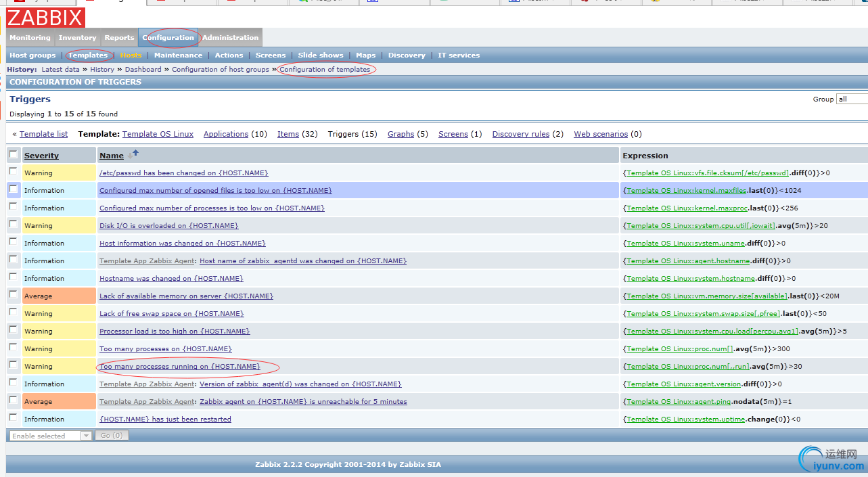Open trigger Version of zabbix_agent(d) was changed
The image size is (868, 477).
click(x=300, y=384)
